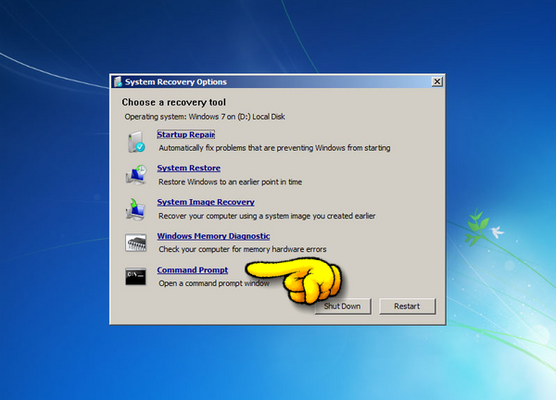The height and width of the screenshot is (400, 556).
Task: Launch the System Restore link
Action: coord(189,168)
